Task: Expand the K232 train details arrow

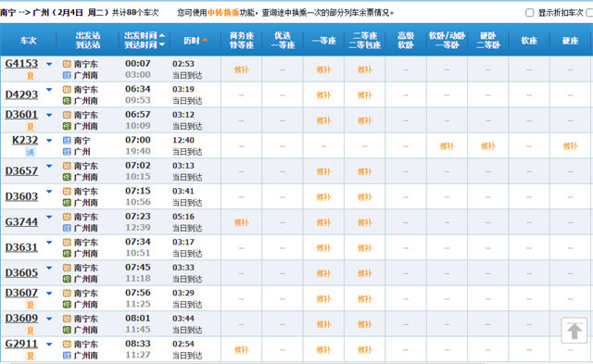Action: point(49,141)
